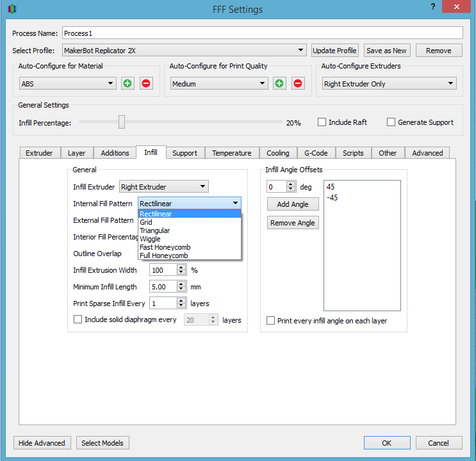Viewport: 476px width, 461px height.
Task: Click the help question mark icon
Action: [433, 6]
